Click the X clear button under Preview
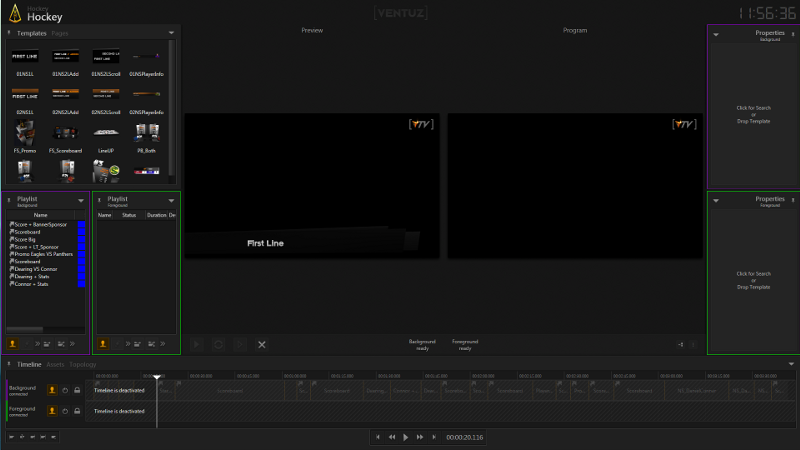Viewport: 800px width, 450px height. pyautogui.click(x=262, y=344)
